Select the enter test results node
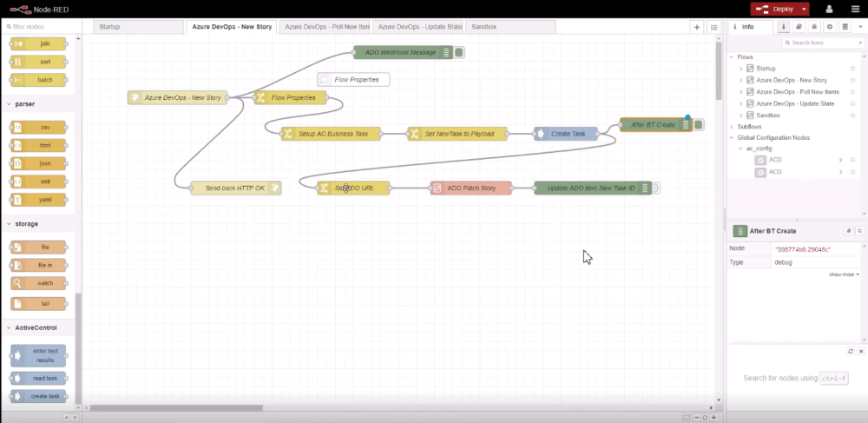The width and height of the screenshot is (868, 423). (x=38, y=355)
